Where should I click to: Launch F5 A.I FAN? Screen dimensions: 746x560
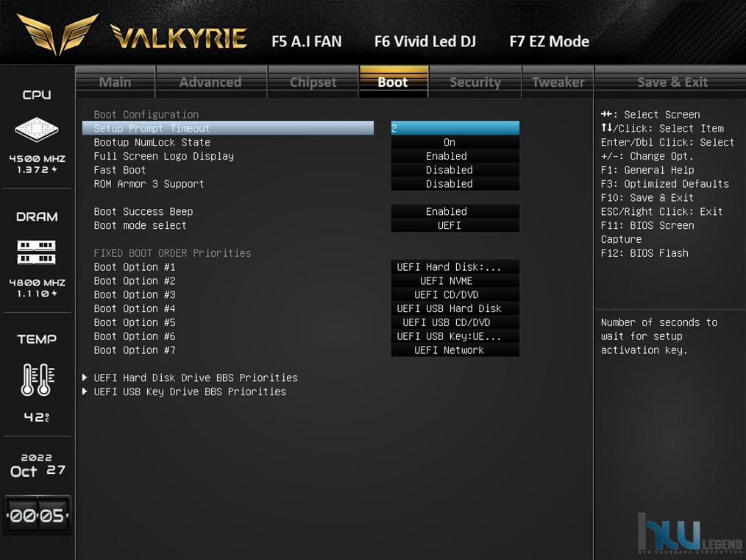point(307,41)
